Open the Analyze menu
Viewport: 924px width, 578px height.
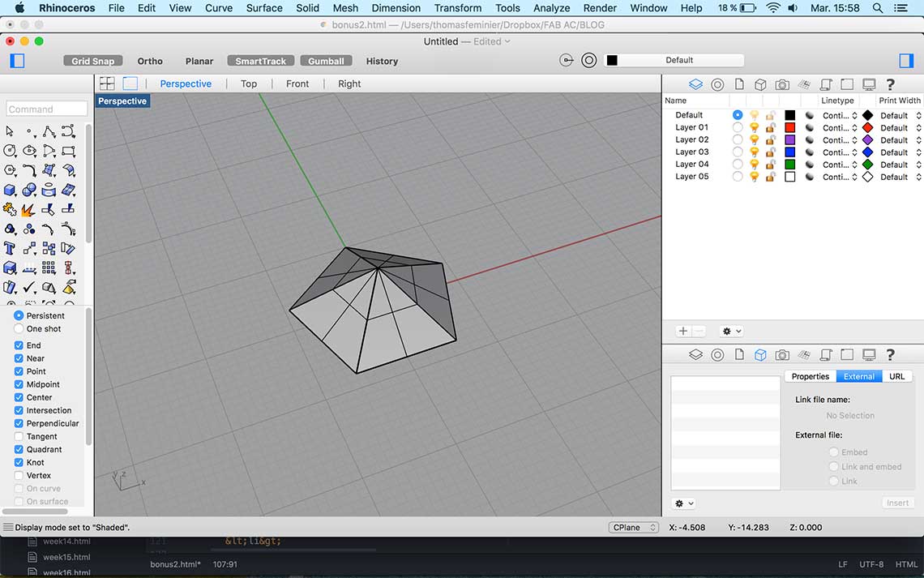[552, 7]
